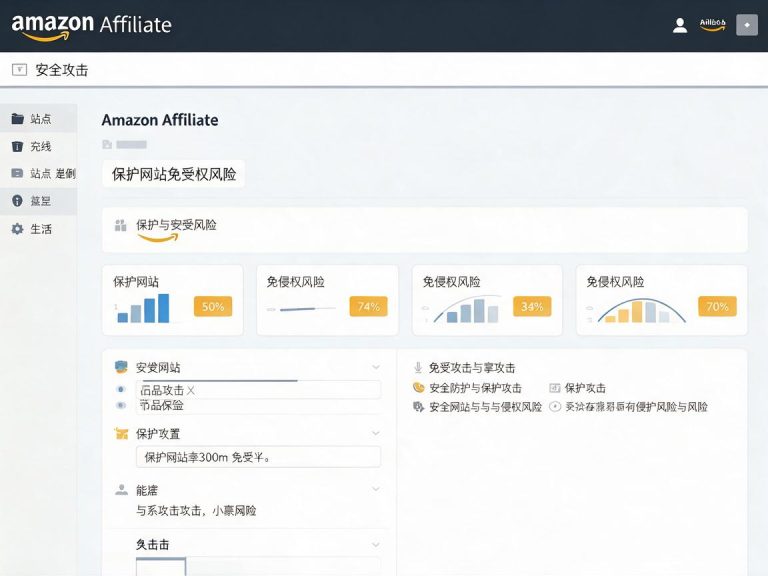Image resolution: width=768 pixels, height=576 pixels.
Task: Click the 34% badge
Action: coord(532,307)
